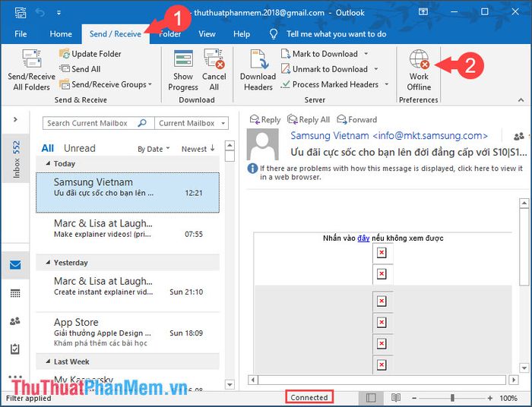Expand the folder pane arrow
The width and height of the screenshot is (532, 407).
15,119
